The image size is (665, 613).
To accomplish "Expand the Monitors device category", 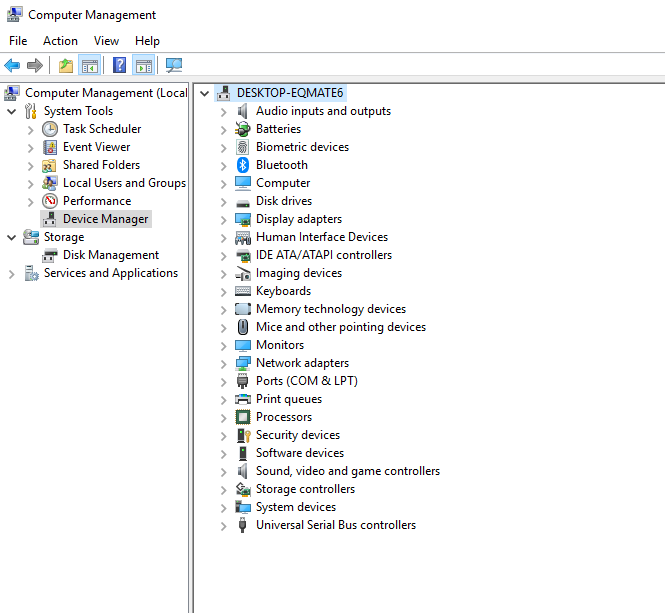I will (x=224, y=346).
